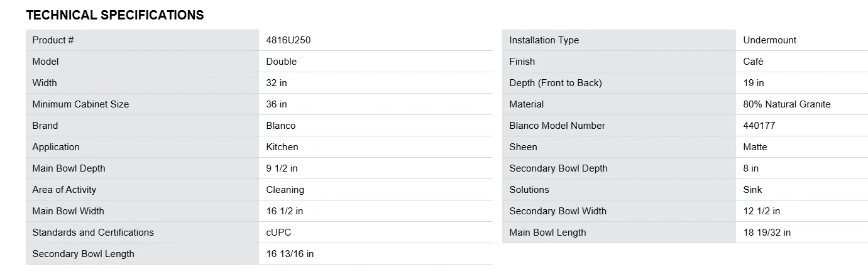Select the Main Bowl Length value 18 19/32 in
This screenshot has height=274, width=868.
tap(767, 233)
